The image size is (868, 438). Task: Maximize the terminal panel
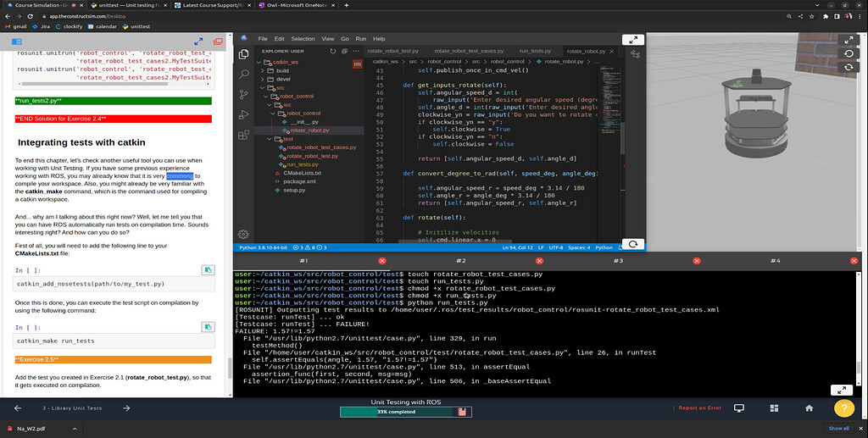click(x=842, y=390)
